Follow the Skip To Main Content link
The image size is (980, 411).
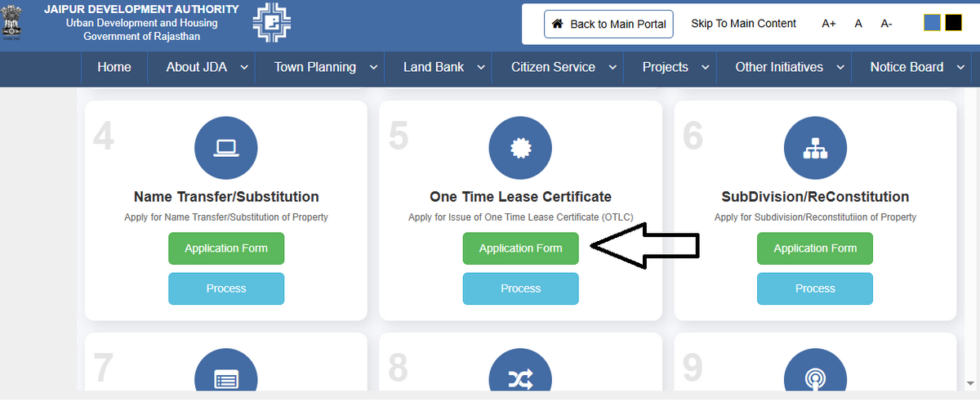tap(743, 24)
